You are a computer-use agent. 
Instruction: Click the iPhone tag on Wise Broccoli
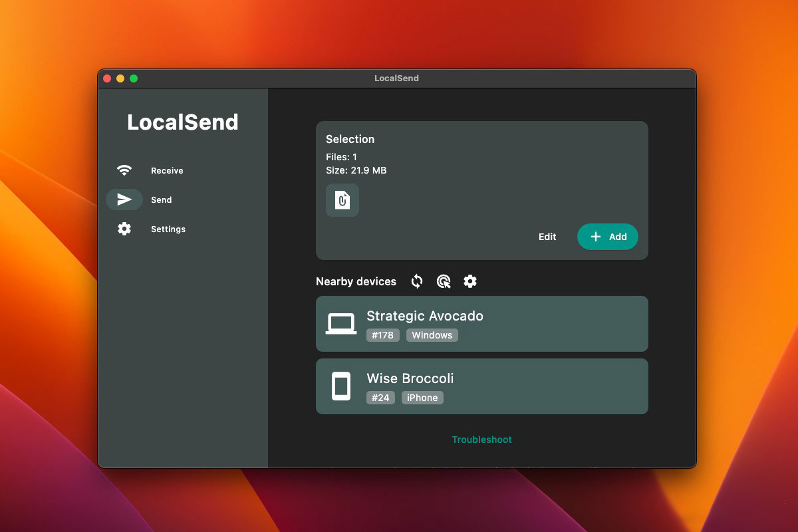(423, 398)
